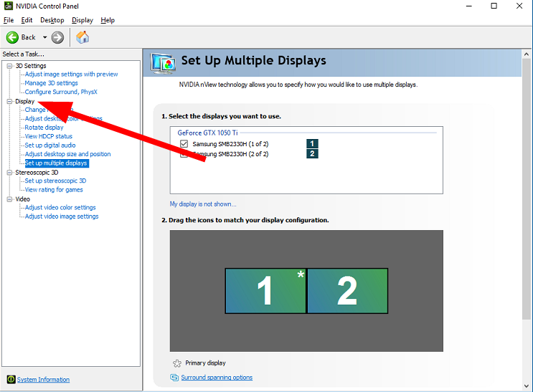Open the Desktop menu
533x392 pixels.
click(52, 20)
